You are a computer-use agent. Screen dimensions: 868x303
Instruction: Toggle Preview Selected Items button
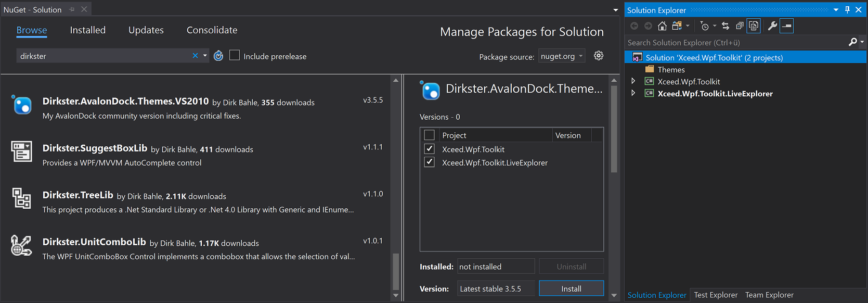(x=787, y=26)
